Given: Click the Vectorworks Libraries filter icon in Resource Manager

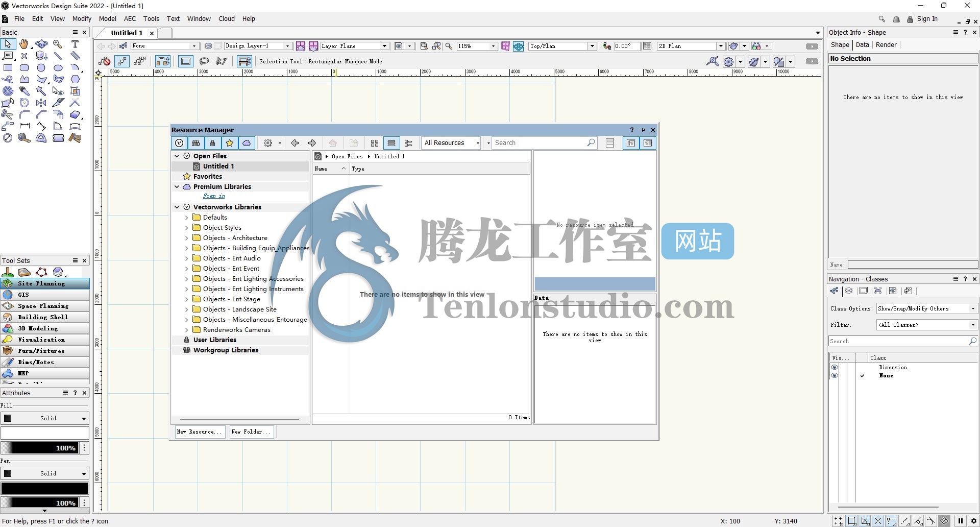Looking at the screenshot, I should coord(179,143).
